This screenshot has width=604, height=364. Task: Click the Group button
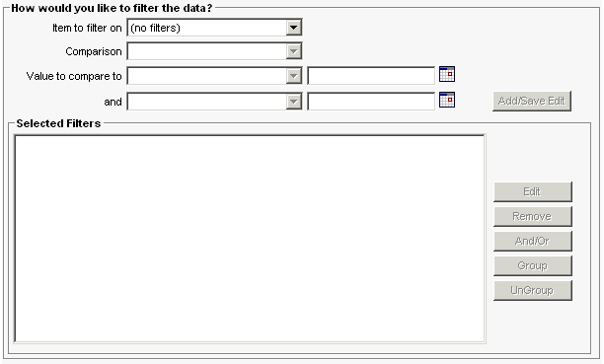(x=533, y=265)
